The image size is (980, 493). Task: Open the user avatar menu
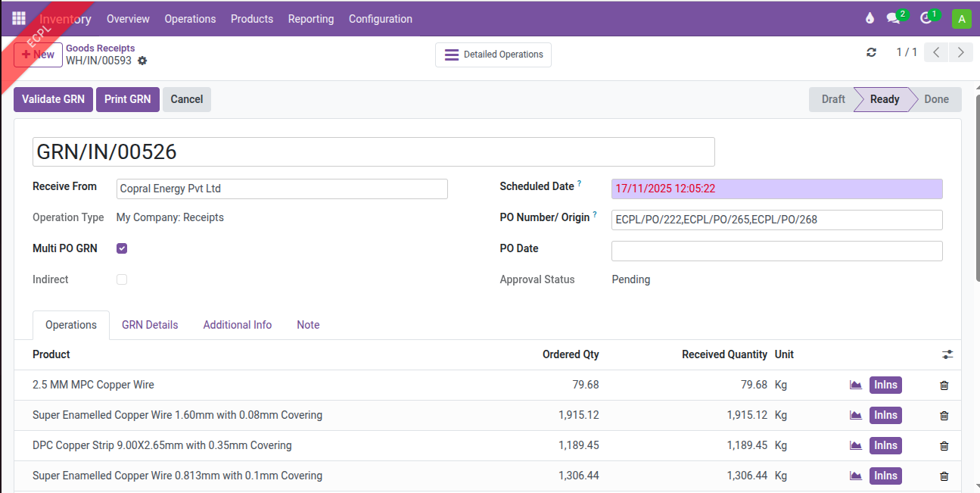click(961, 19)
